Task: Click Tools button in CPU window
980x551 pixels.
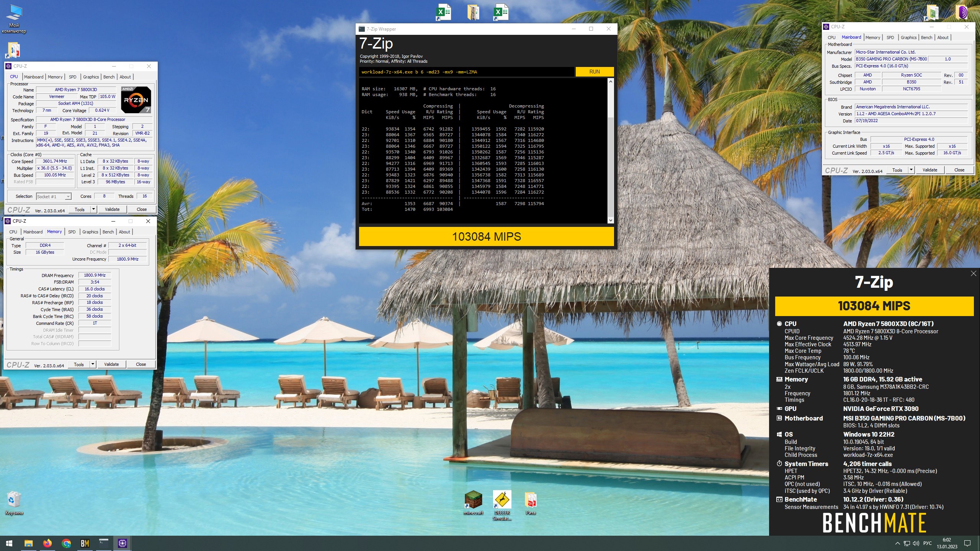Action: click(x=80, y=209)
